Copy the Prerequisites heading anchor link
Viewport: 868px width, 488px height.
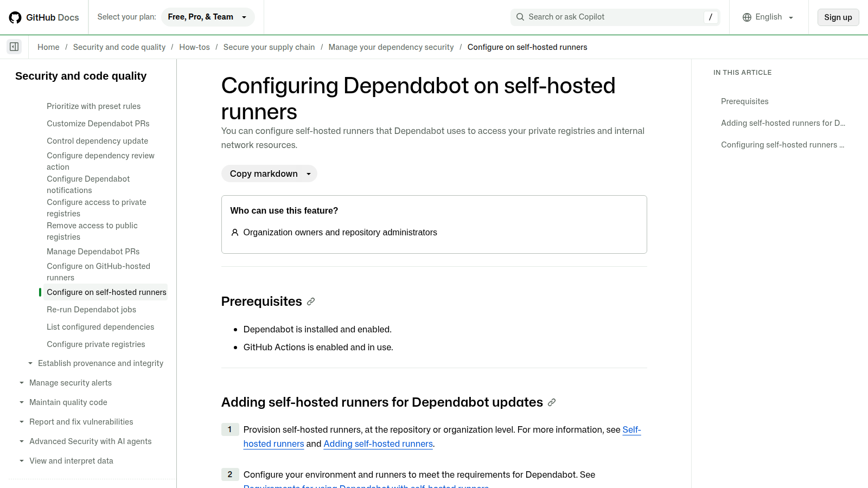tap(311, 301)
